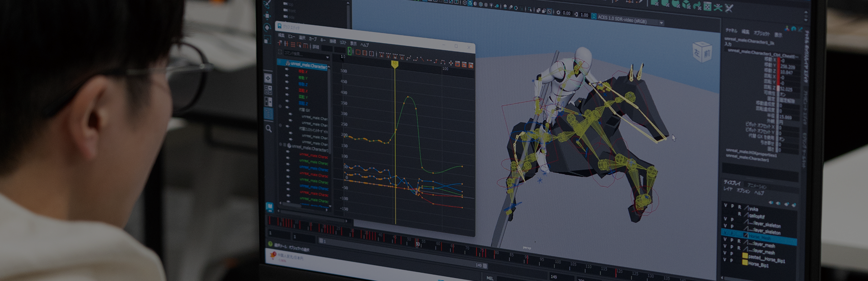Viewport: 868px width, 281px height.
Task: Select the 移動 Y curve in Graph Editor outliner
Action: (x=303, y=78)
